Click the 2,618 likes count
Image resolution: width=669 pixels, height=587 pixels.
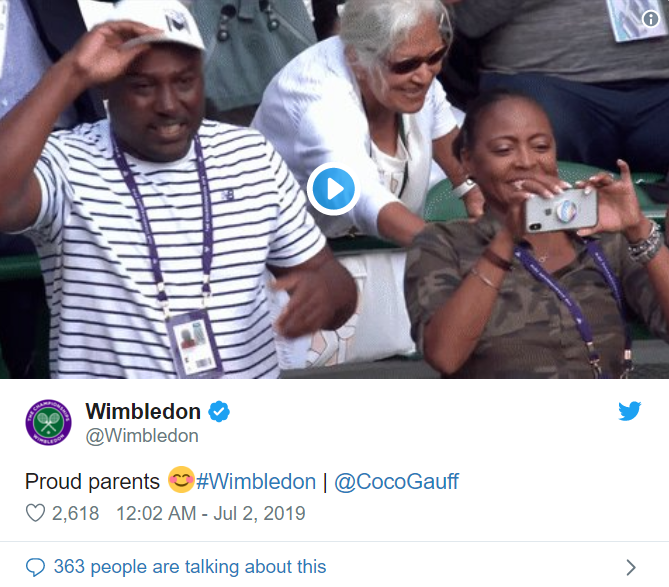coord(76,513)
